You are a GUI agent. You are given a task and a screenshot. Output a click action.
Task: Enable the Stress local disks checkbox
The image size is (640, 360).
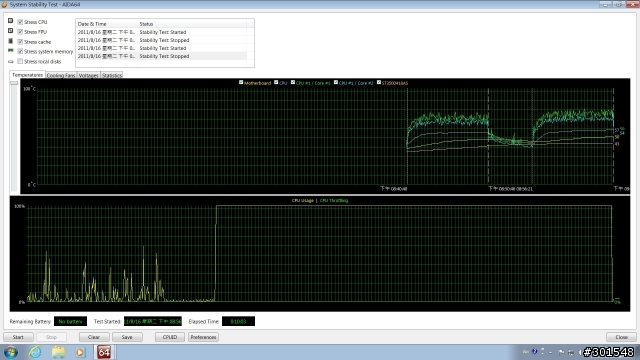tap(20, 61)
